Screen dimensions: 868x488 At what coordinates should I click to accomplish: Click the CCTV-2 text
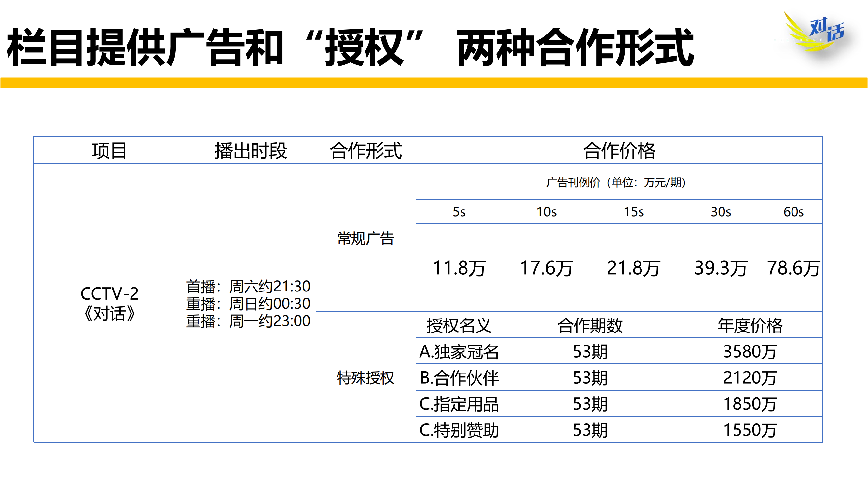[x=109, y=294]
